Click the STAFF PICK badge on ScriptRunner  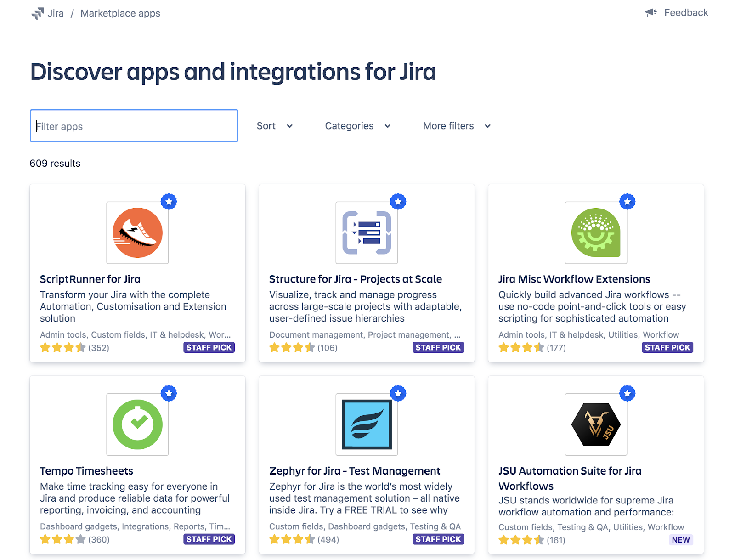[x=209, y=348]
